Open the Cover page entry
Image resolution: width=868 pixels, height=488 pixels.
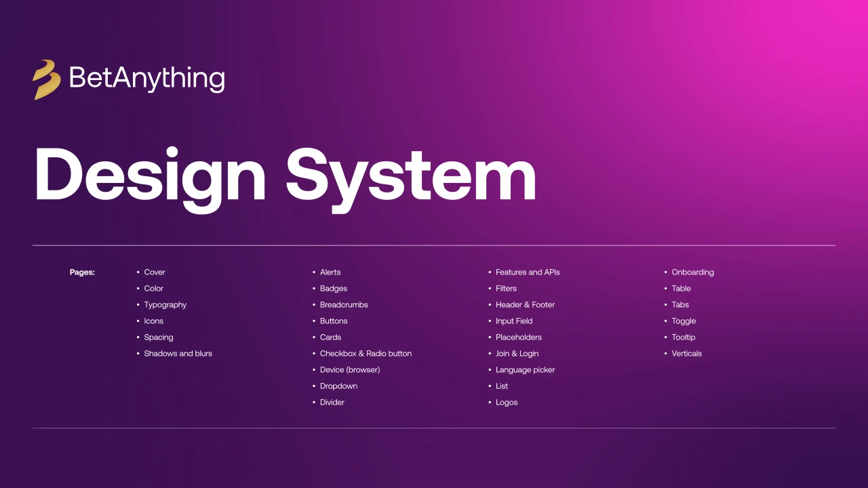click(x=155, y=272)
